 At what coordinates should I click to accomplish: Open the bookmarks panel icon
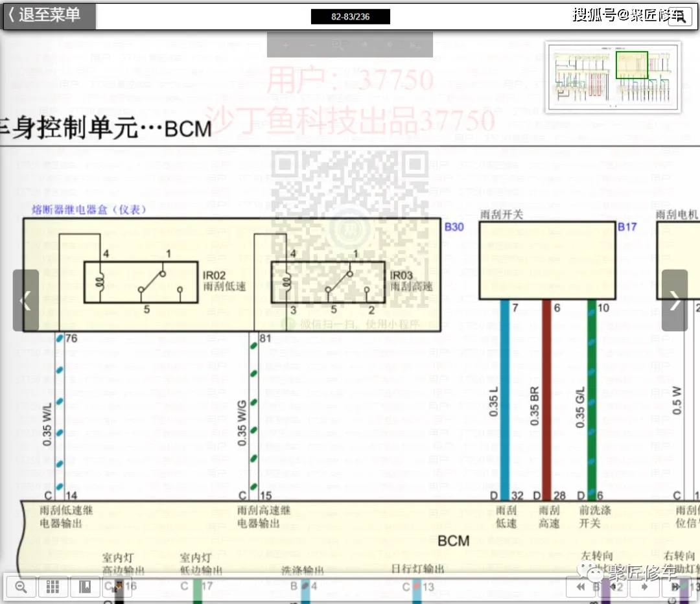(85, 587)
